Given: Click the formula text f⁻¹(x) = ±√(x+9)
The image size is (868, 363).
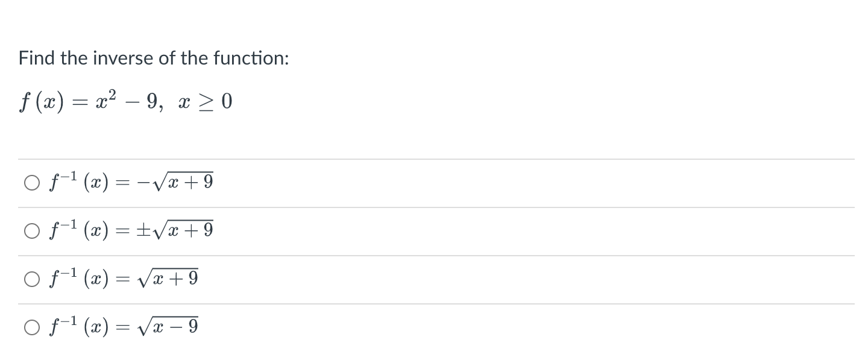Looking at the screenshot, I should coord(130,230).
